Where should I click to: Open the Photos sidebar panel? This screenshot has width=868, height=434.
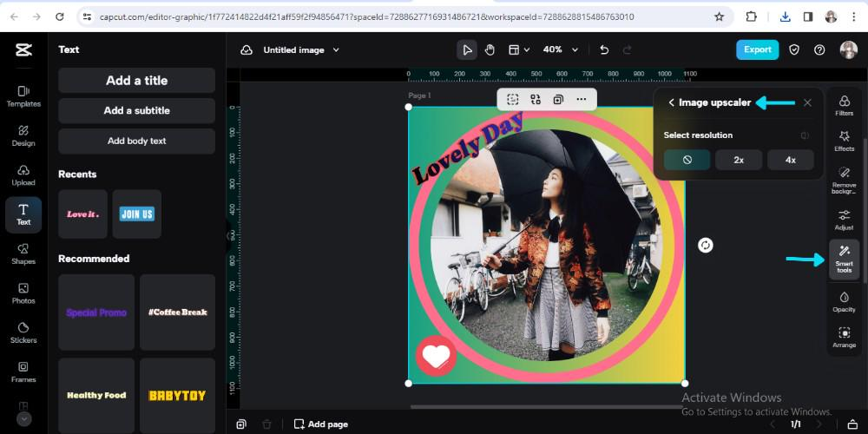pyautogui.click(x=23, y=293)
